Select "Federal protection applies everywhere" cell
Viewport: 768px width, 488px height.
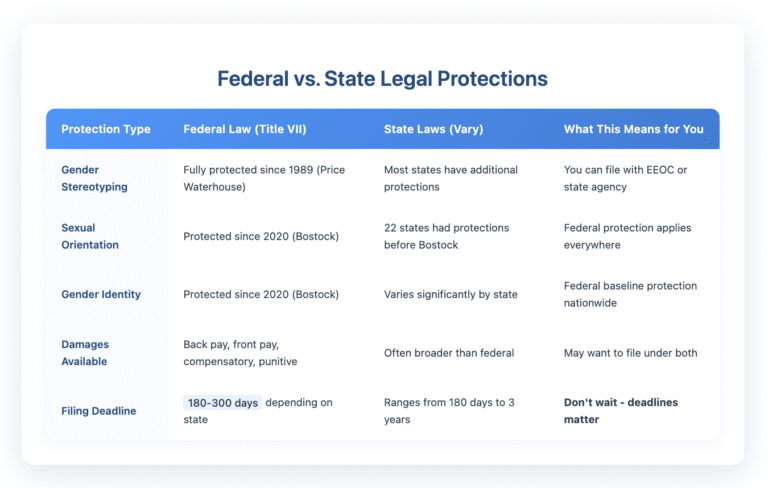click(627, 236)
